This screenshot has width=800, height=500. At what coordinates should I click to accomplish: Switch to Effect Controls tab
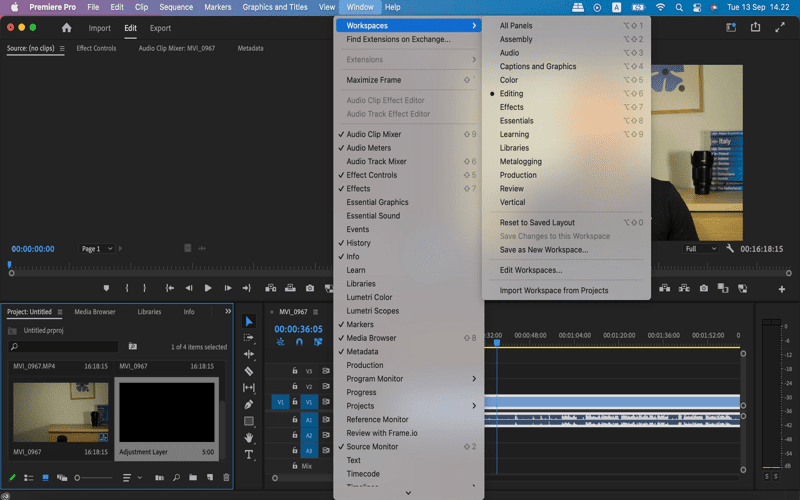96,48
